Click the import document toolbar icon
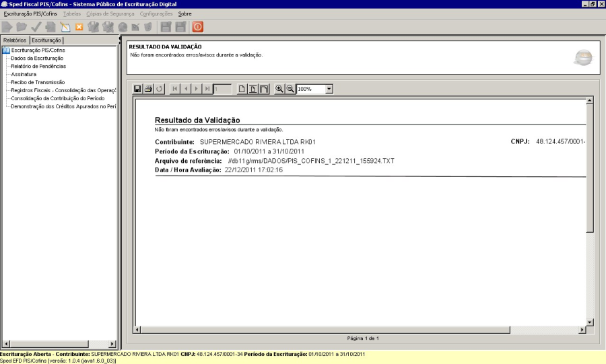This screenshot has width=606, height=364. pos(50,27)
